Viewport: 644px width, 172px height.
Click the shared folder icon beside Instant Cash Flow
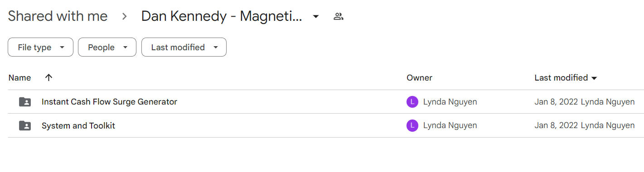pos(25,102)
